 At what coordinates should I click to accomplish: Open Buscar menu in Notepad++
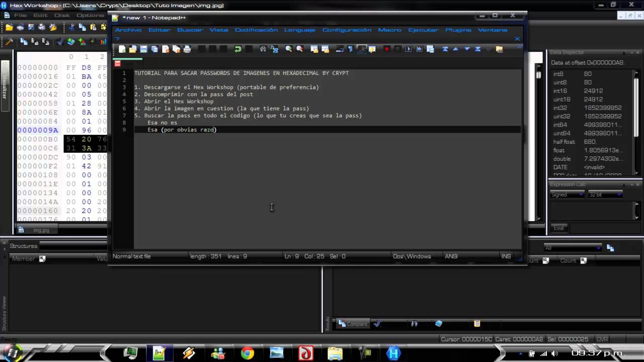(190, 30)
